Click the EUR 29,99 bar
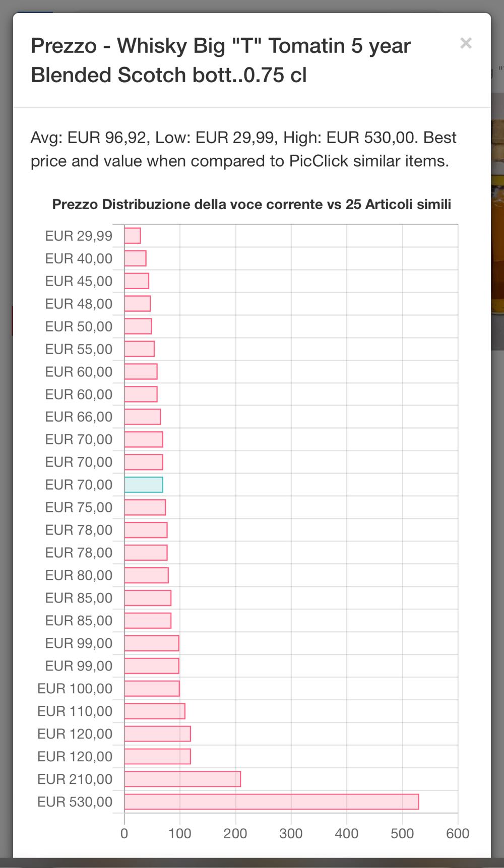Viewport: 504px width, 868px height. (x=133, y=236)
